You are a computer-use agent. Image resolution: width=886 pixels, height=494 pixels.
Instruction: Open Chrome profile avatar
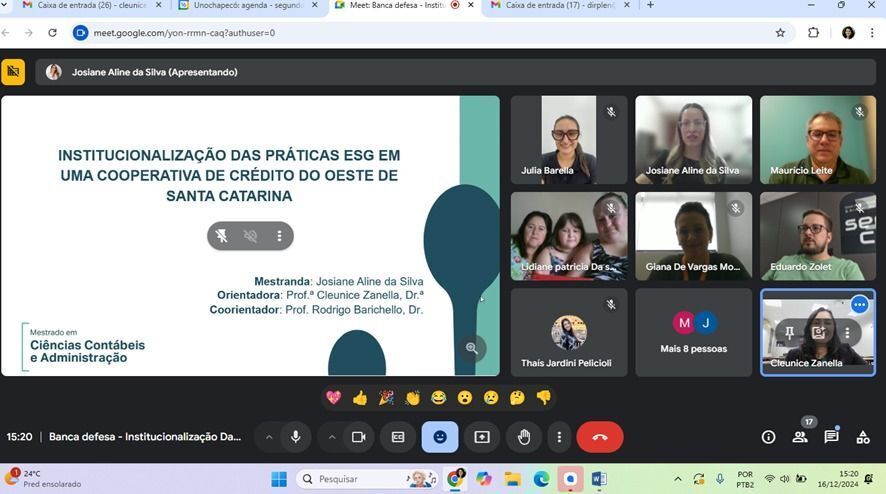[848, 33]
